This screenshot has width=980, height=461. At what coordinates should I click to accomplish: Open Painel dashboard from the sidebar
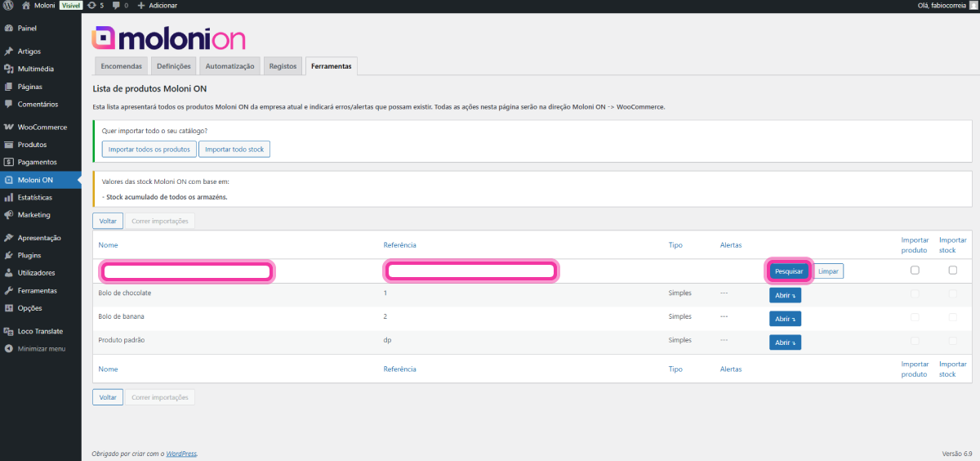click(28, 28)
